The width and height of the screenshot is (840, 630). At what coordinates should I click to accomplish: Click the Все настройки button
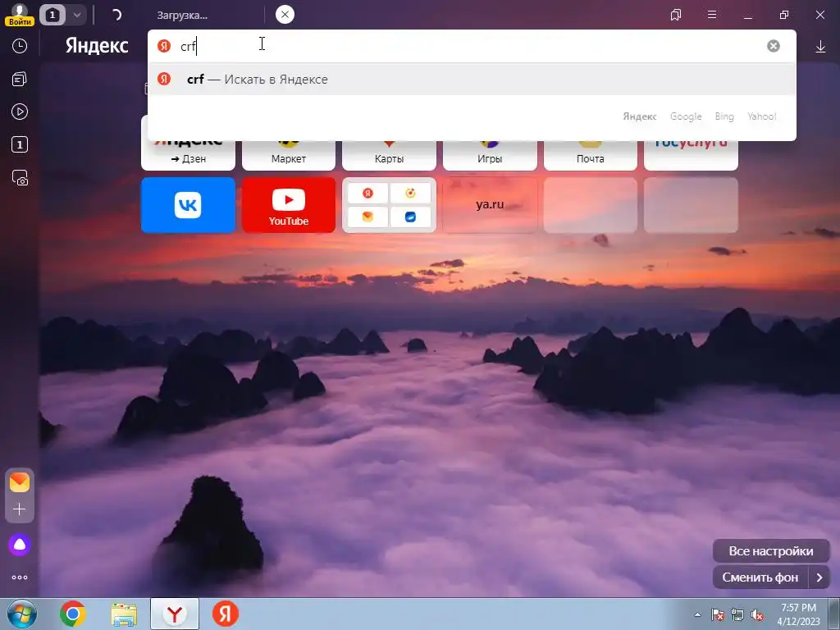771,550
